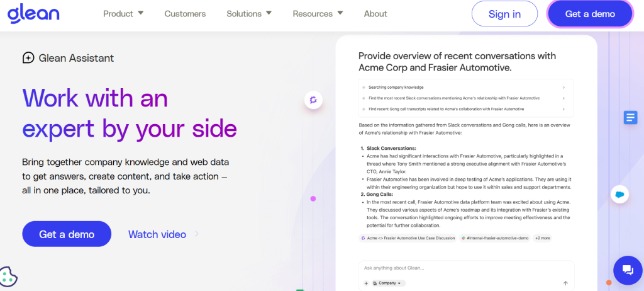
Task: Click the arrow beside Watch video
Action: coord(197,234)
